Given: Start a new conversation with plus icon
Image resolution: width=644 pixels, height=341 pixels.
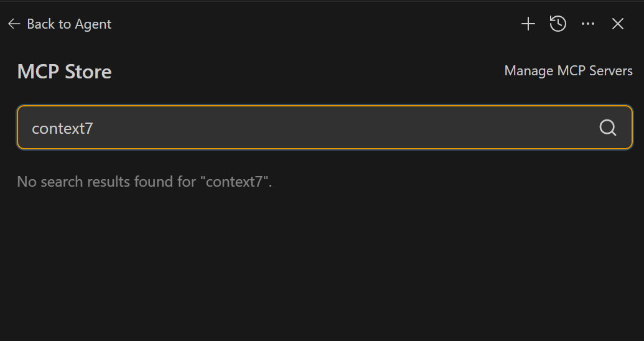Looking at the screenshot, I should [x=528, y=24].
